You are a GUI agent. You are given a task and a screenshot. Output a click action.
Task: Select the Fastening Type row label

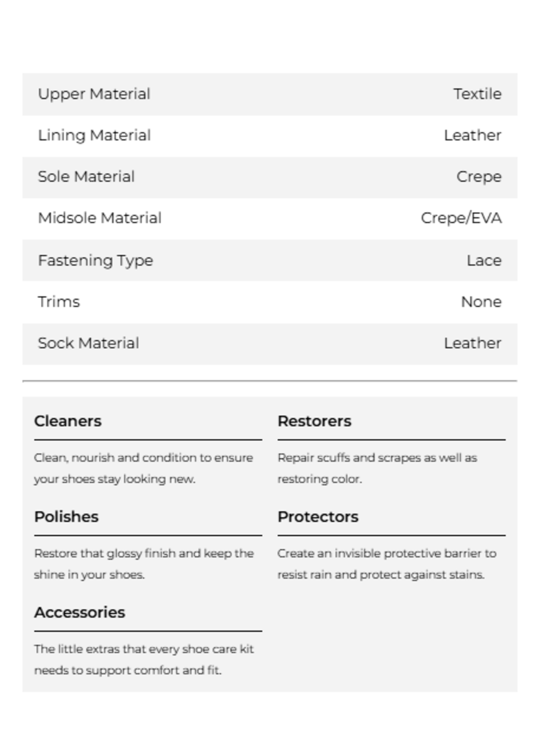pos(95,260)
